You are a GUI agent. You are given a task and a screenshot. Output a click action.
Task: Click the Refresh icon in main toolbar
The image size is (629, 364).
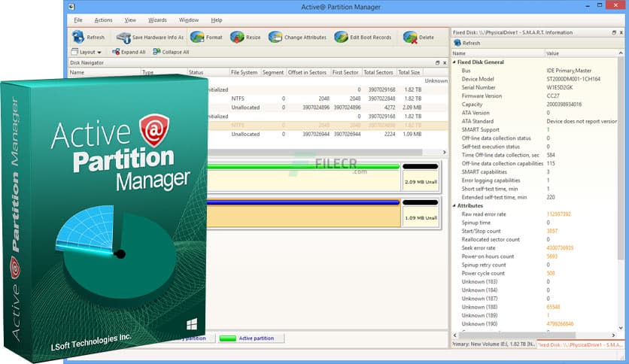[x=77, y=37]
